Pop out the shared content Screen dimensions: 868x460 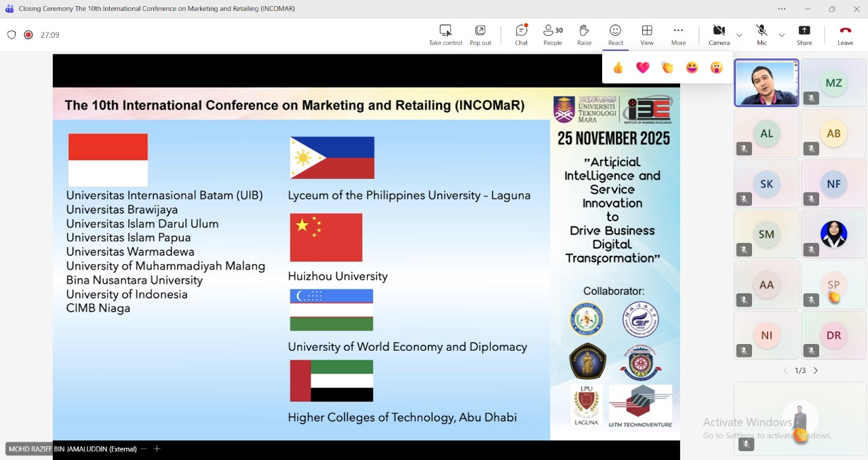(x=480, y=35)
